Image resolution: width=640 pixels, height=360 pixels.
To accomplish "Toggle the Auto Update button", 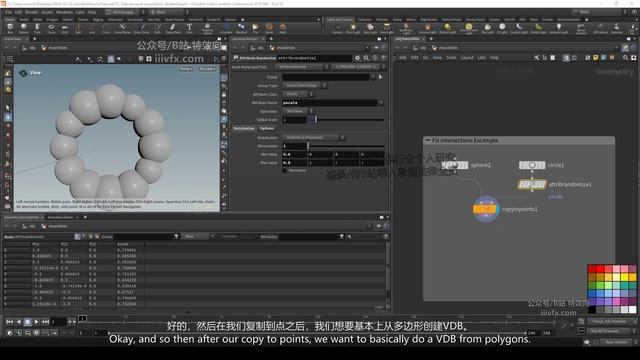I will click(x=616, y=342).
